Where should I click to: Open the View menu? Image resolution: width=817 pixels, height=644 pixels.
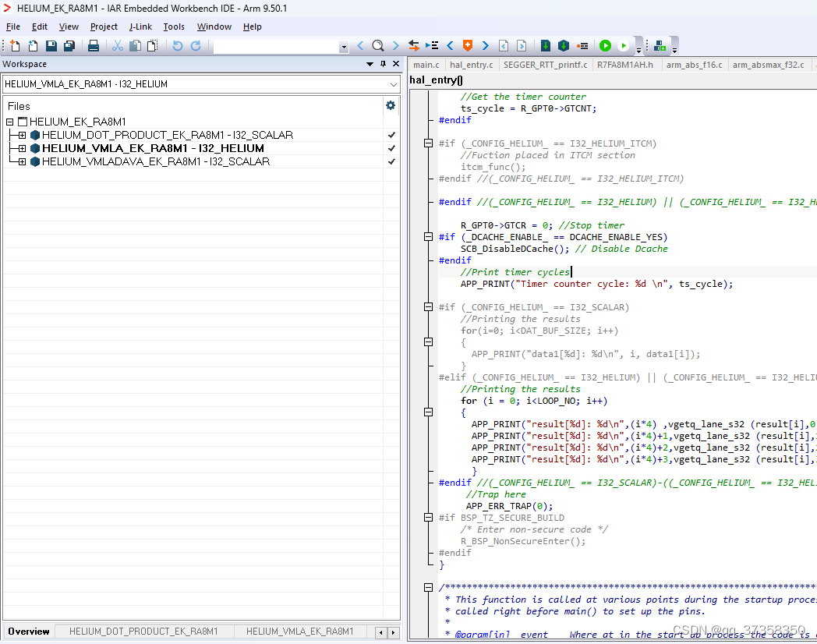[69, 27]
